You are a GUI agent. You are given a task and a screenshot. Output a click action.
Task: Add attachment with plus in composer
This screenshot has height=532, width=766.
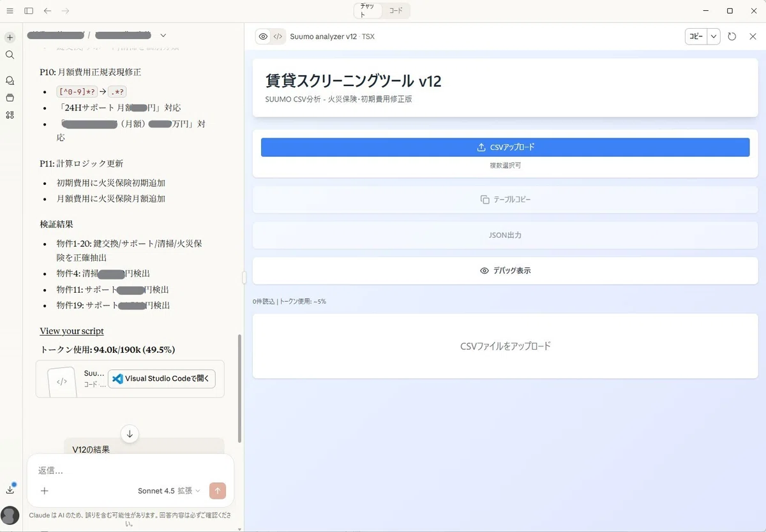(x=44, y=491)
